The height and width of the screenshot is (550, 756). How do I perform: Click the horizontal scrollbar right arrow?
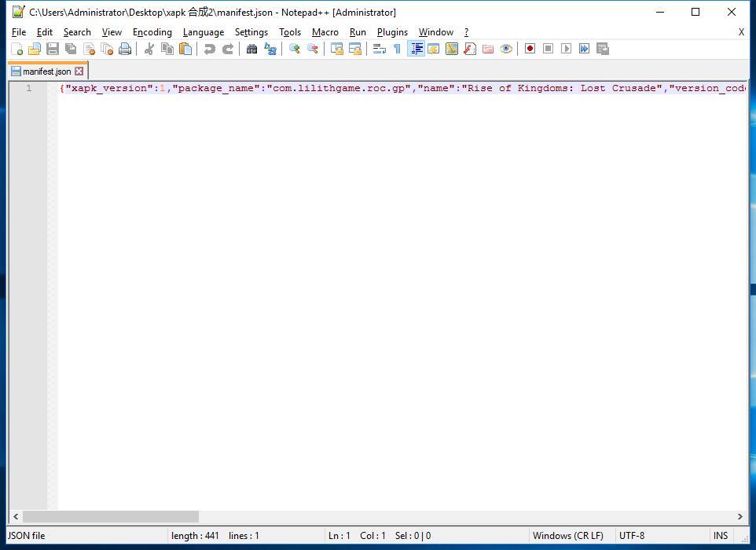pyautogui.click(x=740, y=517)
